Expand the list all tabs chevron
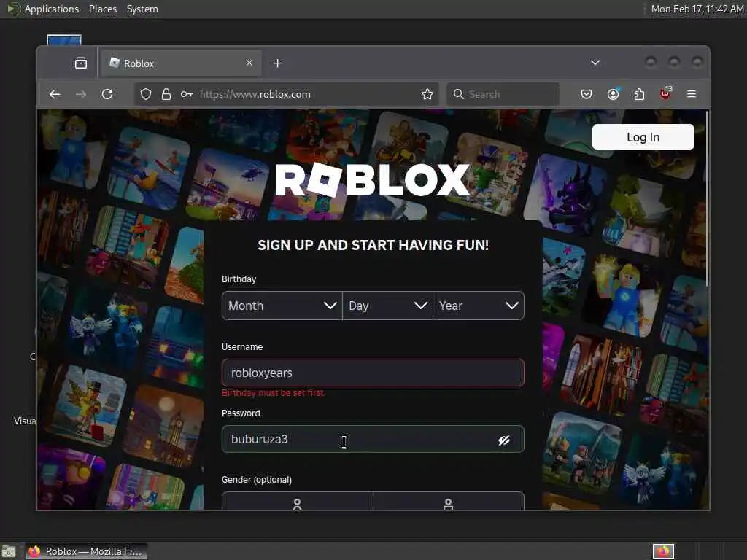This screenshot has width=747, height=560. pyautogui.click(x=595, y=63)
